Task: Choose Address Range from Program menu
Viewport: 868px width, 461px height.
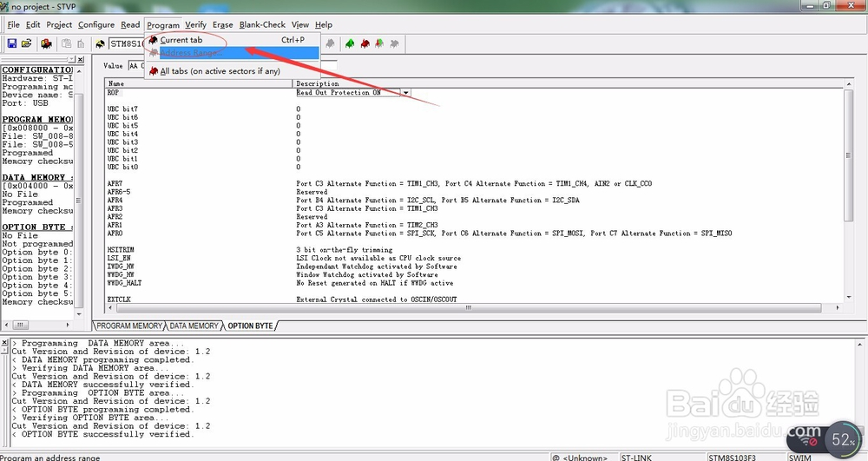Action: coord(232,53)
